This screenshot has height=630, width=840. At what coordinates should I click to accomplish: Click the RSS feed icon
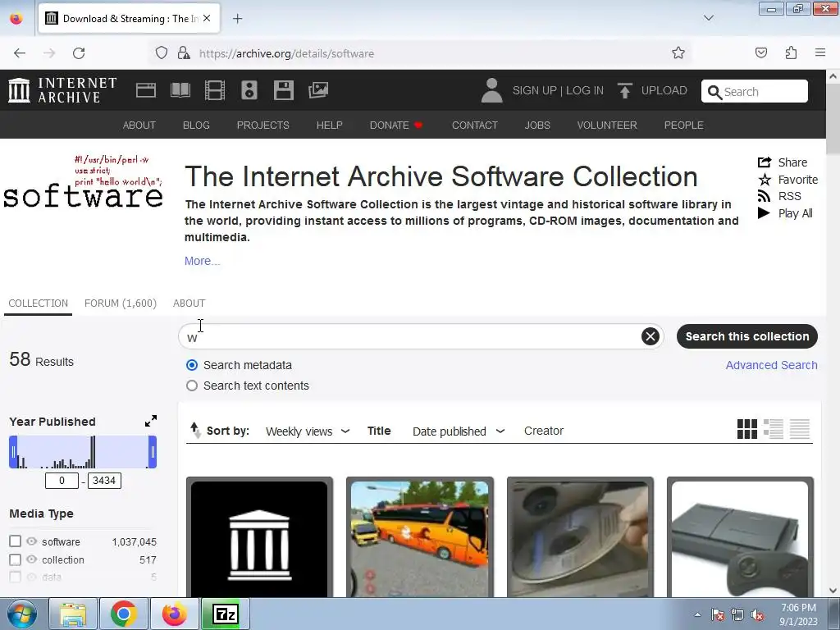764,196
